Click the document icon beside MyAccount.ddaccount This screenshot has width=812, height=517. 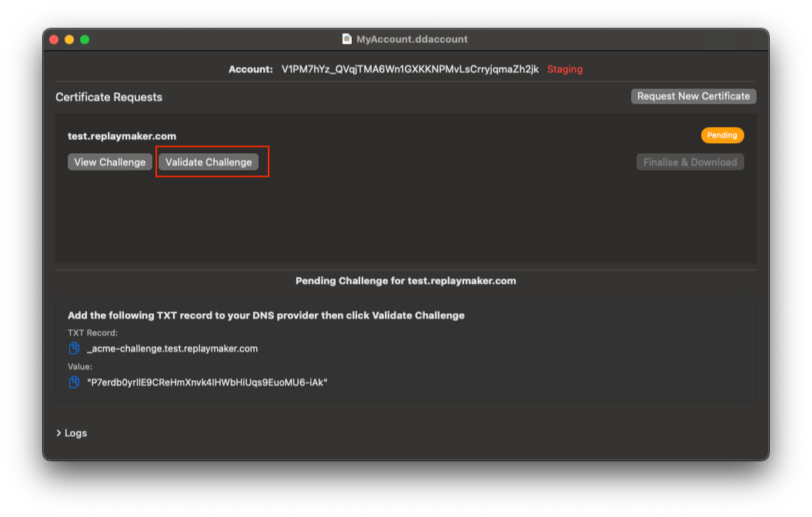pos(347,39)
